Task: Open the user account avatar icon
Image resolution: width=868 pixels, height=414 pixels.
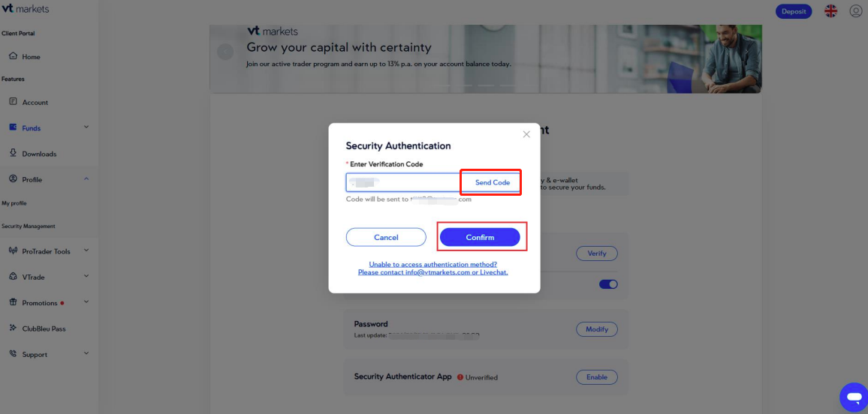Action: pyautogui.click(x=856, y=11)
